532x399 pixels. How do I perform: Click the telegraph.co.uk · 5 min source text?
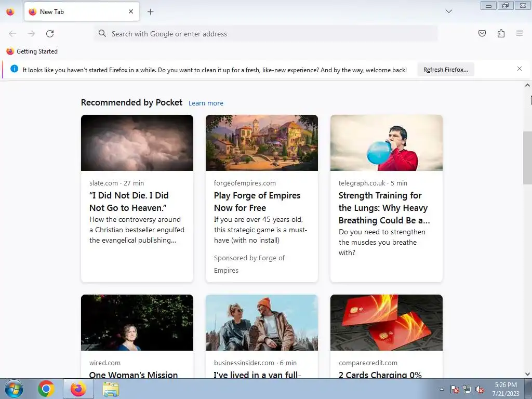tap(373, 183)
